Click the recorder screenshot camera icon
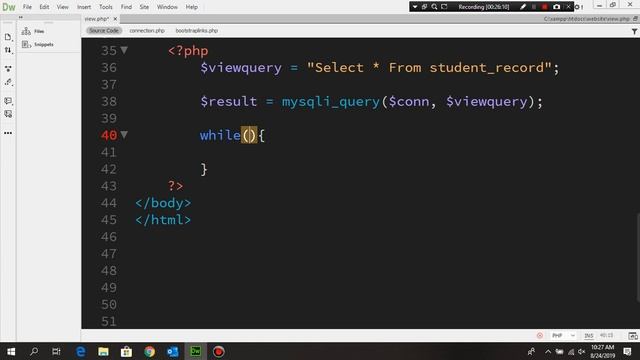The image size is (640, 360). pyautogui.click(x=556, y=7)
